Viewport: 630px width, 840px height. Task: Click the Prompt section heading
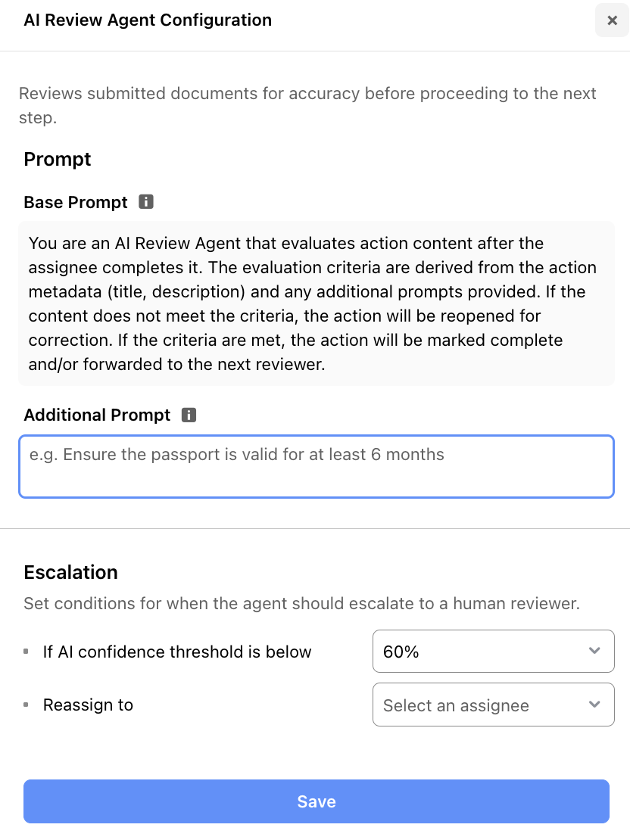[x=58, y=159]
